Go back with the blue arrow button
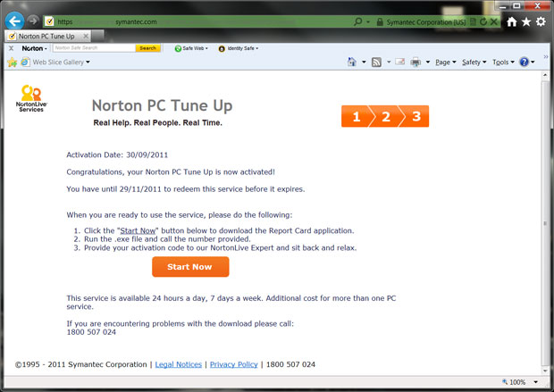This screenshot has height=392, width=554. [15, 21]
